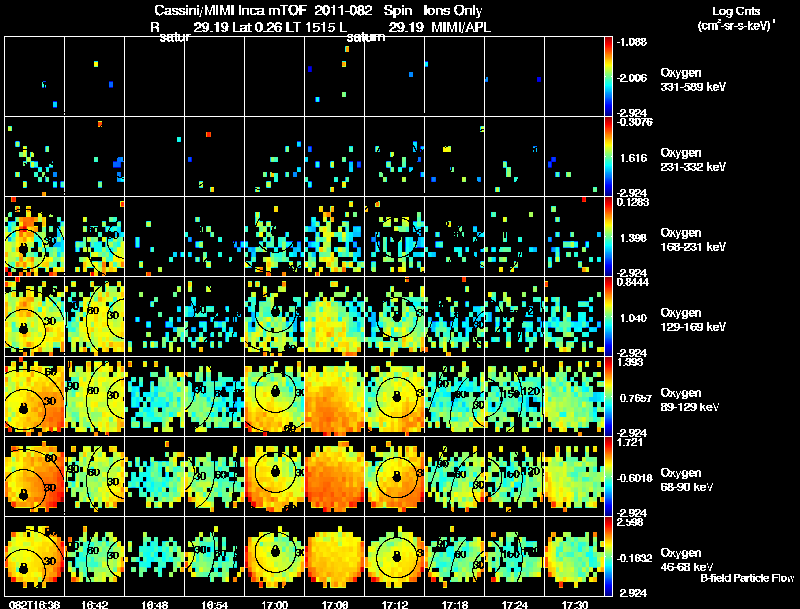
Task: Click the bottom color bar beside 2.598
Action: 608,556
